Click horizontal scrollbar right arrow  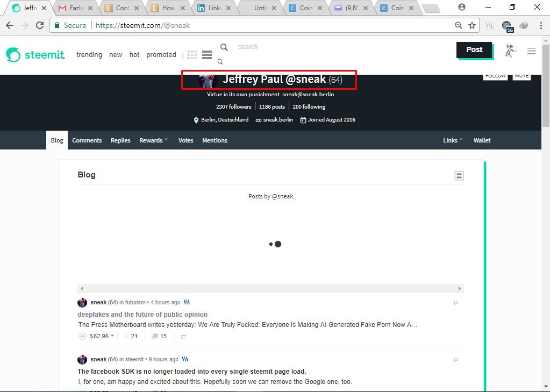pos(460,288)
